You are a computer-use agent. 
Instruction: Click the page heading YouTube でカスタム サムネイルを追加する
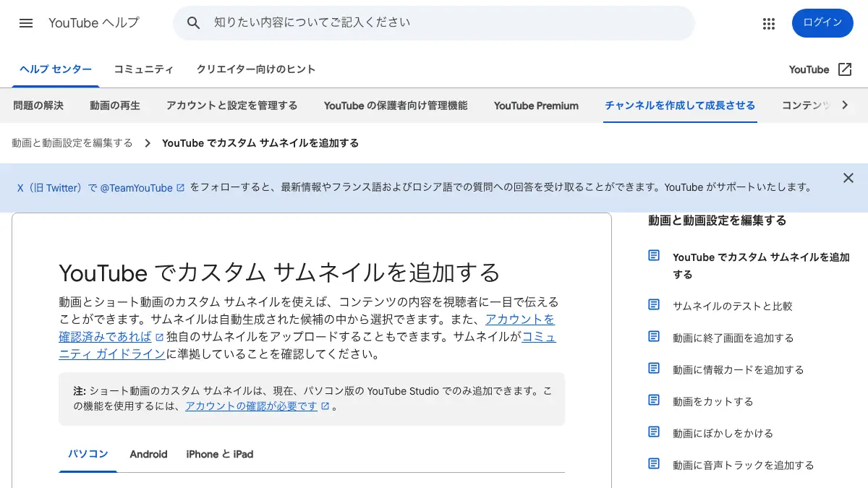pos(279,273)
